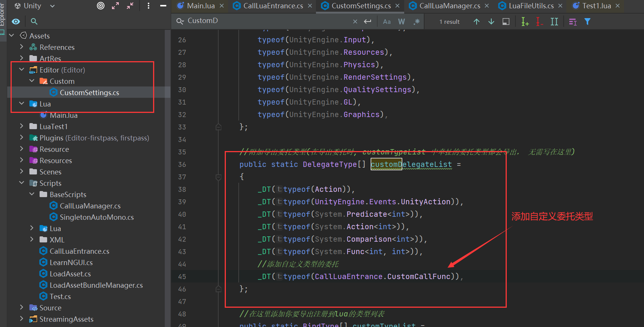Open the explorer panel options menu
The image size is (644, 327).
(x=149, y=6)
